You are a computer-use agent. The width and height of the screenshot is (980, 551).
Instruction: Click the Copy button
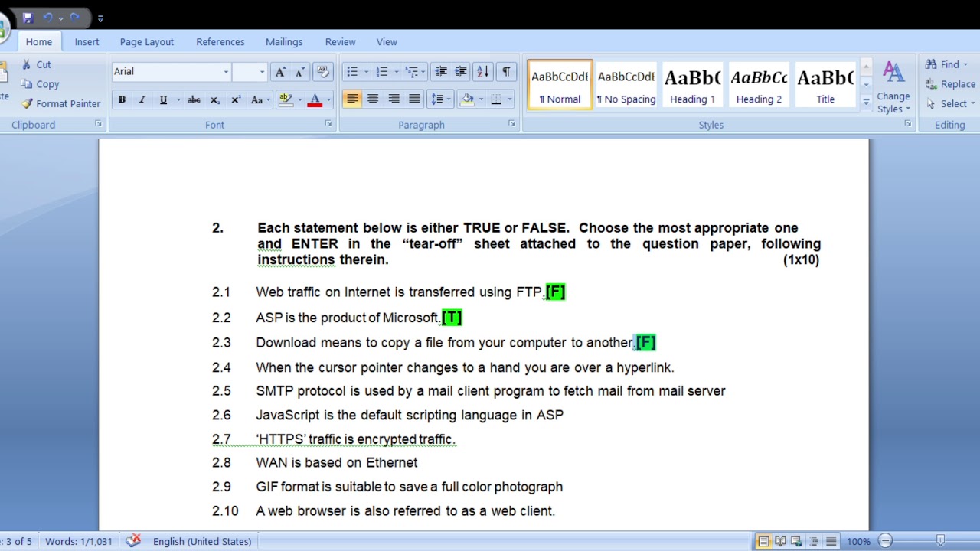pos(40,84)
